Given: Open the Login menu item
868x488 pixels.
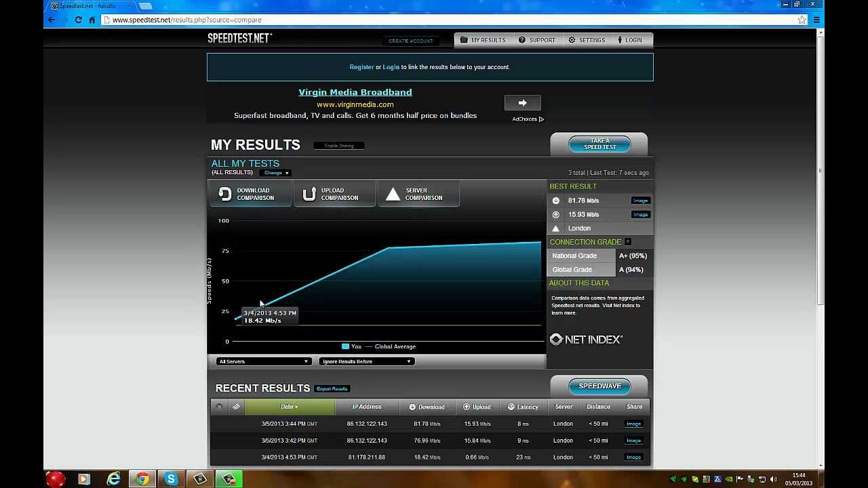Looking at the screenshot, I should 630,40.
